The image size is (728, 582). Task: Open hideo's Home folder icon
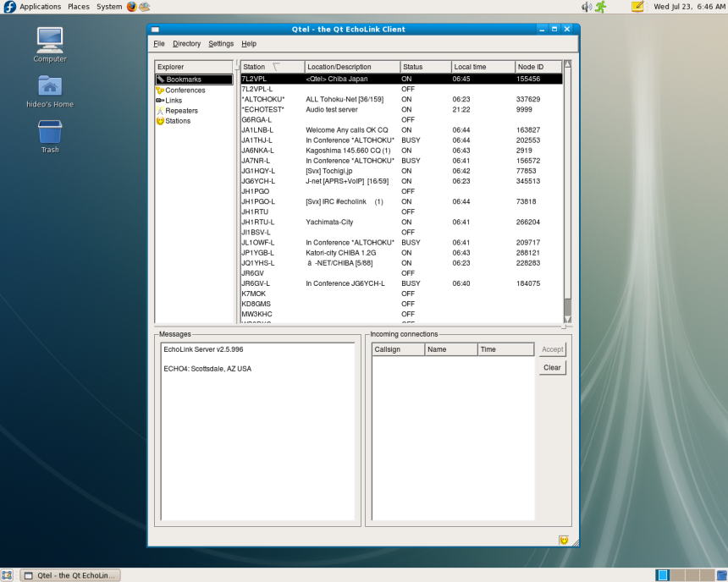click(50, 85)
